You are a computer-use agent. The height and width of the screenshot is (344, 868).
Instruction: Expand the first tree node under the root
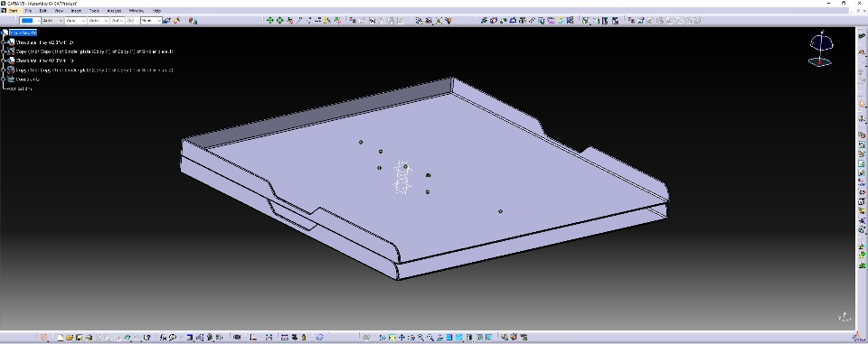[4, 42]
